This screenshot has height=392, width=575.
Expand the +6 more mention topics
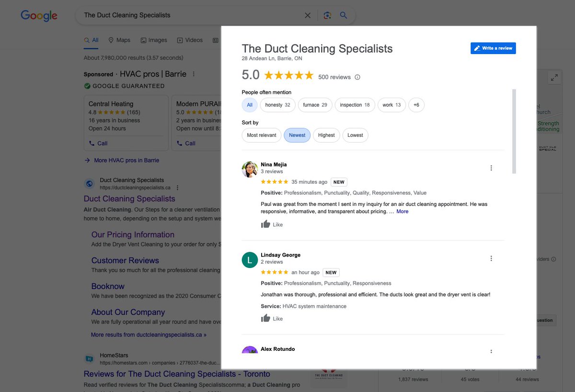[416, 105]
